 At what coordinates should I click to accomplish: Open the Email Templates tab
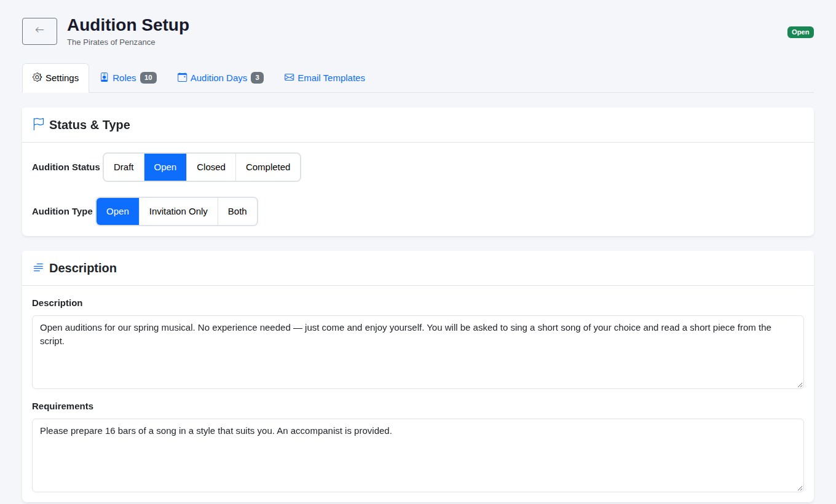coord(325,78)
